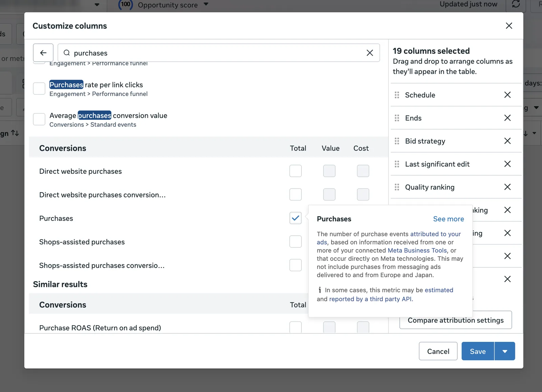The image size is (542, 392).
Task: Check Average purchases conversion value
Action: tap(39, 119)
